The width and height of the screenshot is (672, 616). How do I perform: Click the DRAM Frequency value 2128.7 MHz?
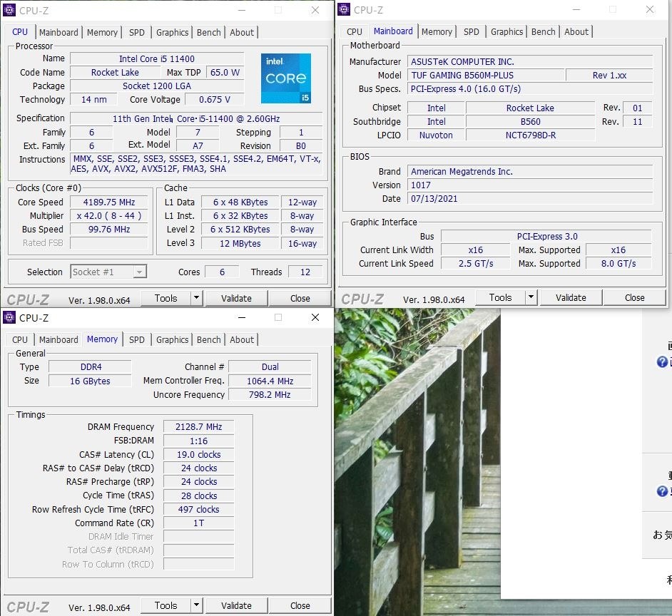tap(198, 427)
